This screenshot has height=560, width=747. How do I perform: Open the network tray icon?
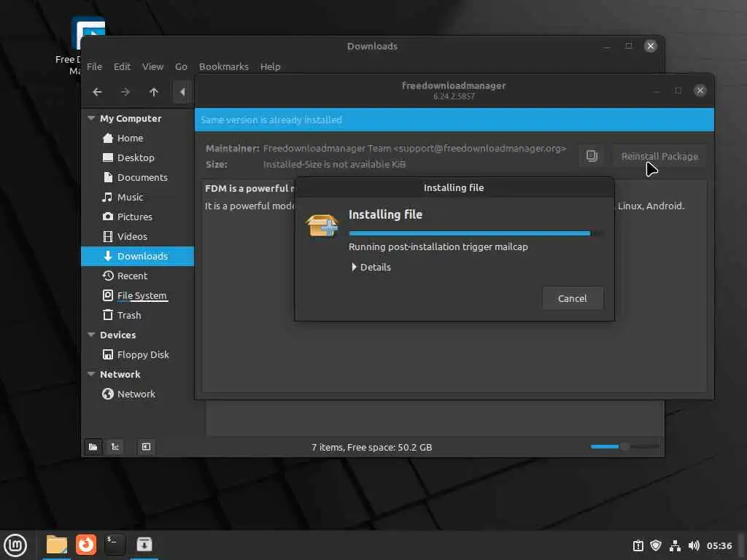[x=675, y=545]
